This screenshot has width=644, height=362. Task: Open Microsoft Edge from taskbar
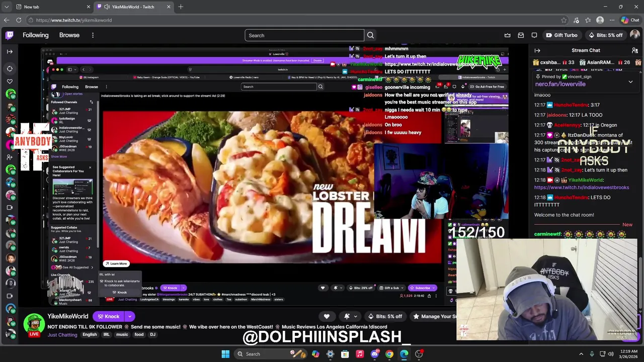tap(404, 354)
